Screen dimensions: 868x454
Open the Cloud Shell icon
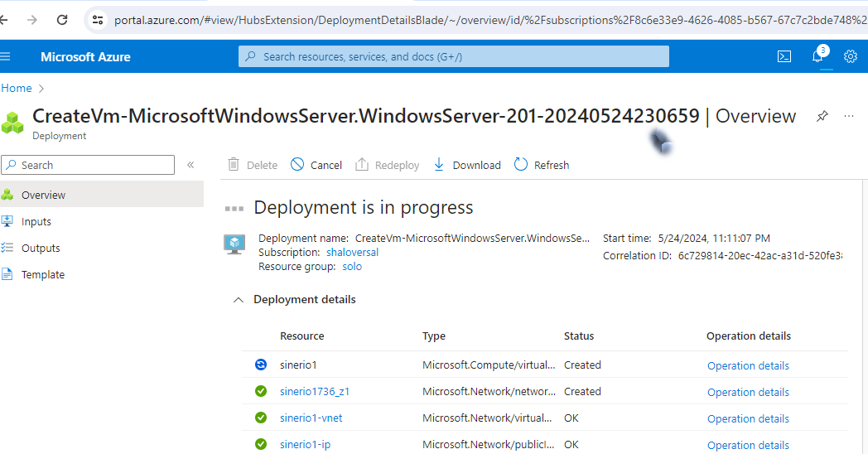(784, 56)
